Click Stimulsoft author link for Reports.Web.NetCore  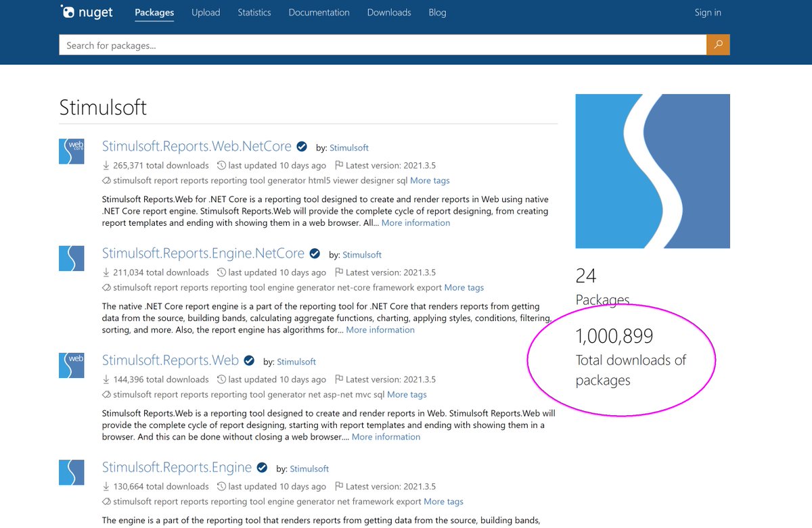coord(349,148)
